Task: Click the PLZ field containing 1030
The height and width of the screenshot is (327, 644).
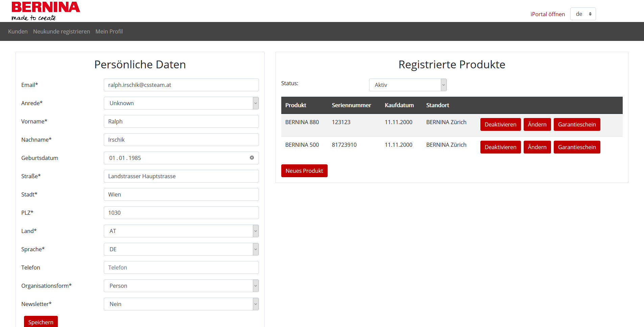Action: [x=181, y=213]
